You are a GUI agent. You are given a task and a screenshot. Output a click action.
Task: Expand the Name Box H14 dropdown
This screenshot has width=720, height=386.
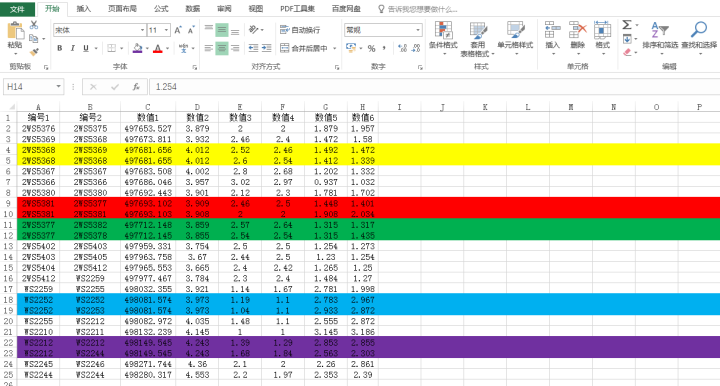(x=58, y=87)
